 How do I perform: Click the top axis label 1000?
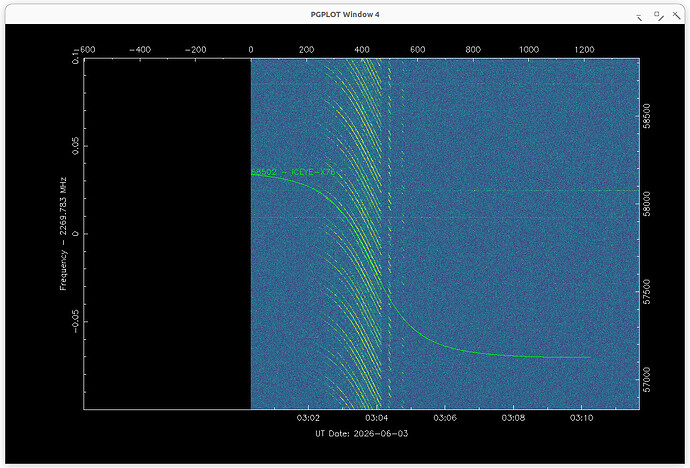tap(529, 50)
